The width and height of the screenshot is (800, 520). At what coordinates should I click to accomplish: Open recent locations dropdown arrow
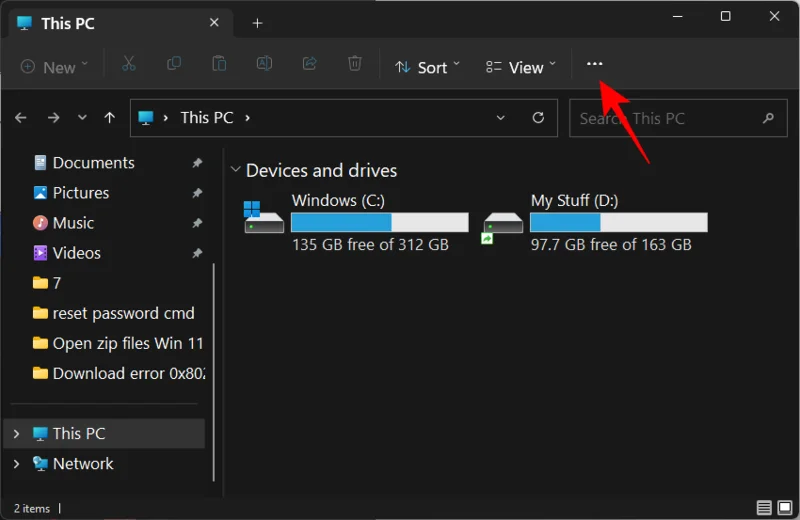click(82, 118)
